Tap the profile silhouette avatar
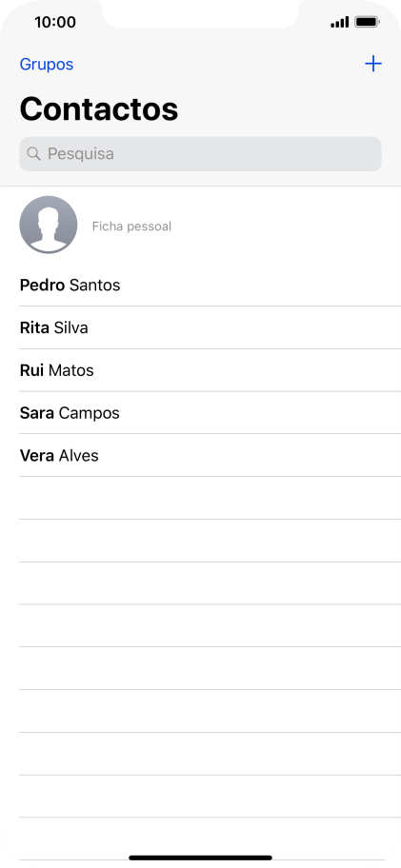Screen dimensions: 401x868 coord(49,225)
